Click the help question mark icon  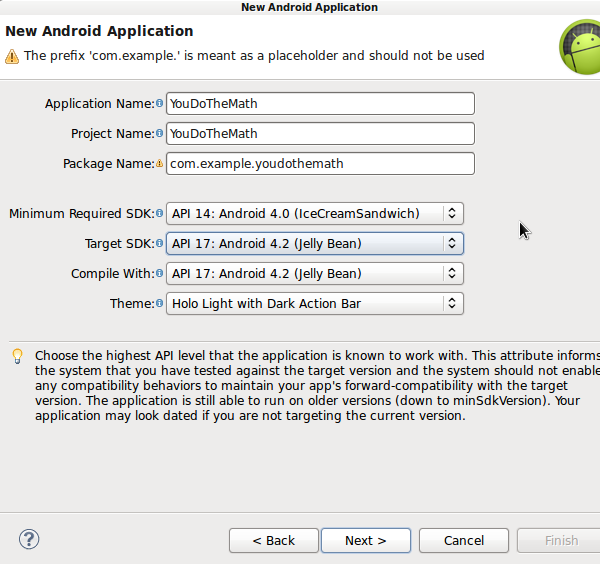click(29, 539)
